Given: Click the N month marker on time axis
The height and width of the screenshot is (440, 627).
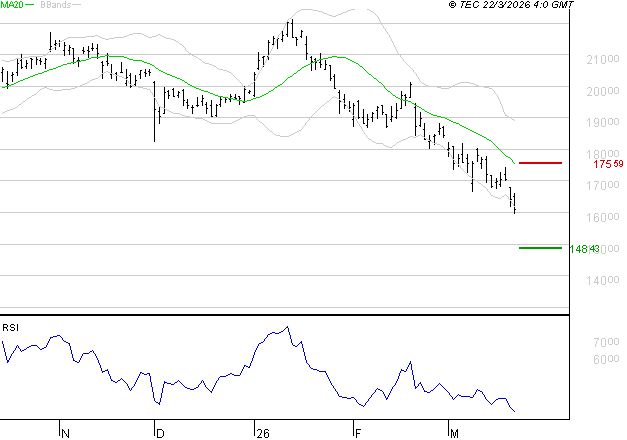Looking at the screenshot, I should 66,433.
